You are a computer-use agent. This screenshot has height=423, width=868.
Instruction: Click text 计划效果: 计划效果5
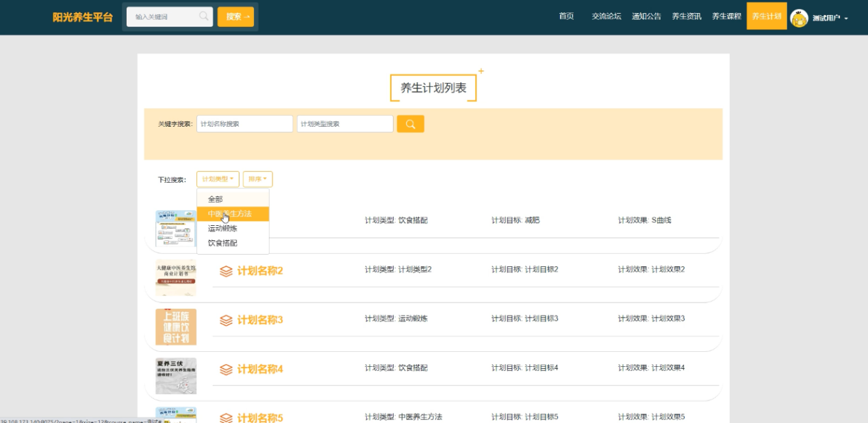(652, 417)
